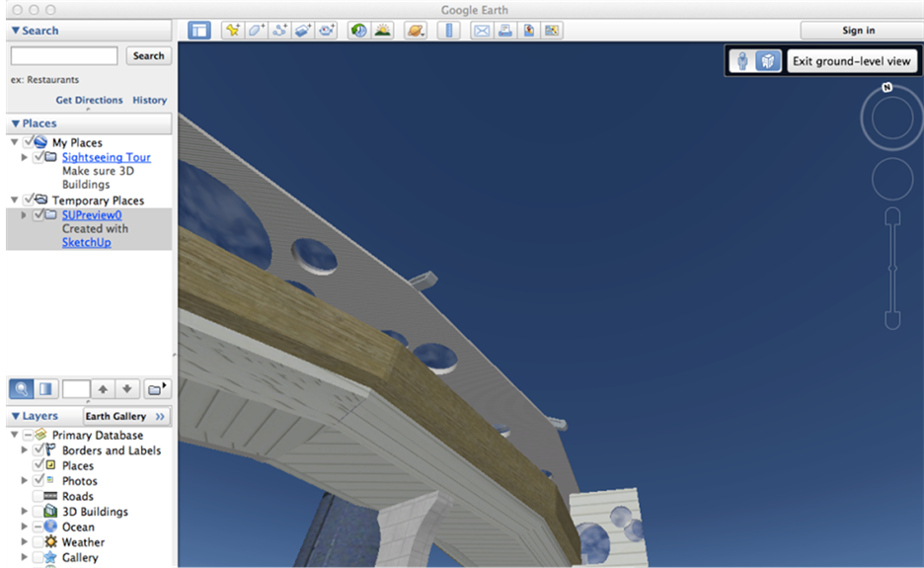This screenshot has height=568, width=924.
Task: Click the Add Placemark pushpin icon
Action: tap(232, 31)
